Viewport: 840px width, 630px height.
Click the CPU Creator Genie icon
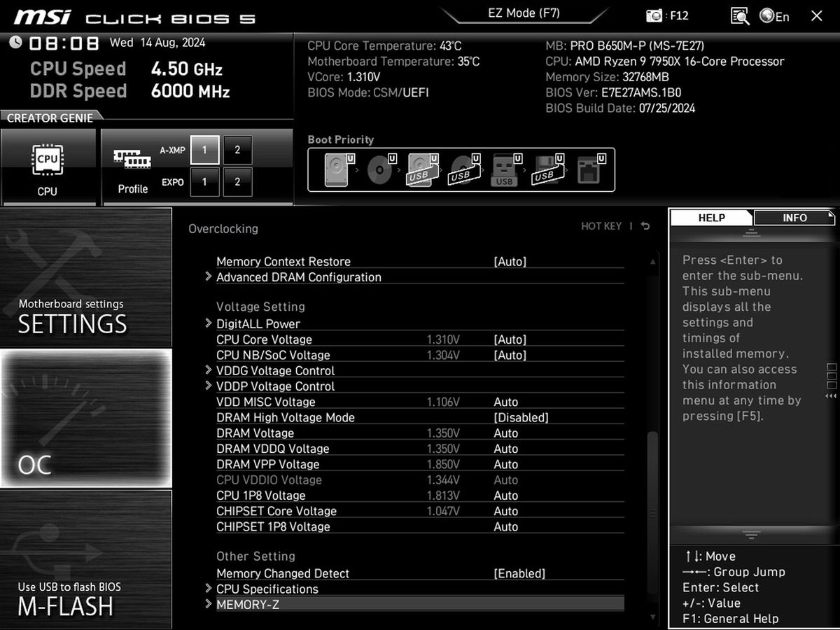[x=48, y=168]
